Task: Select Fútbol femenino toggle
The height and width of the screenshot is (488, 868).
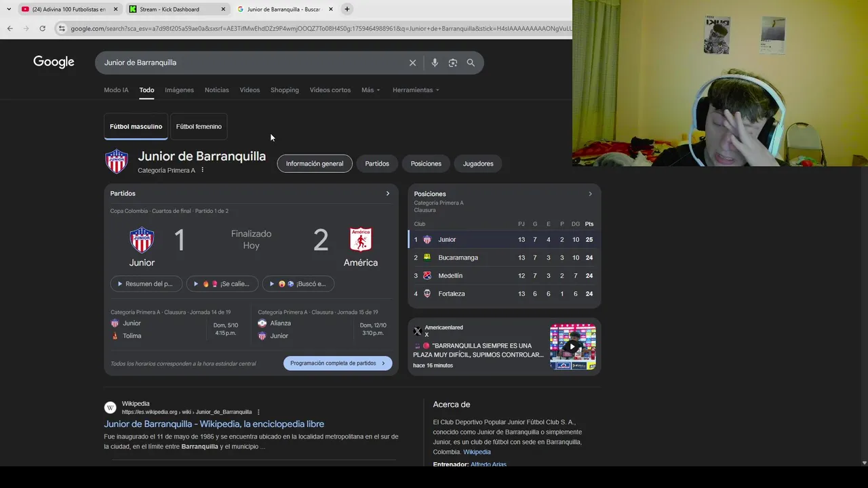Action: click(x=199, y=126)
